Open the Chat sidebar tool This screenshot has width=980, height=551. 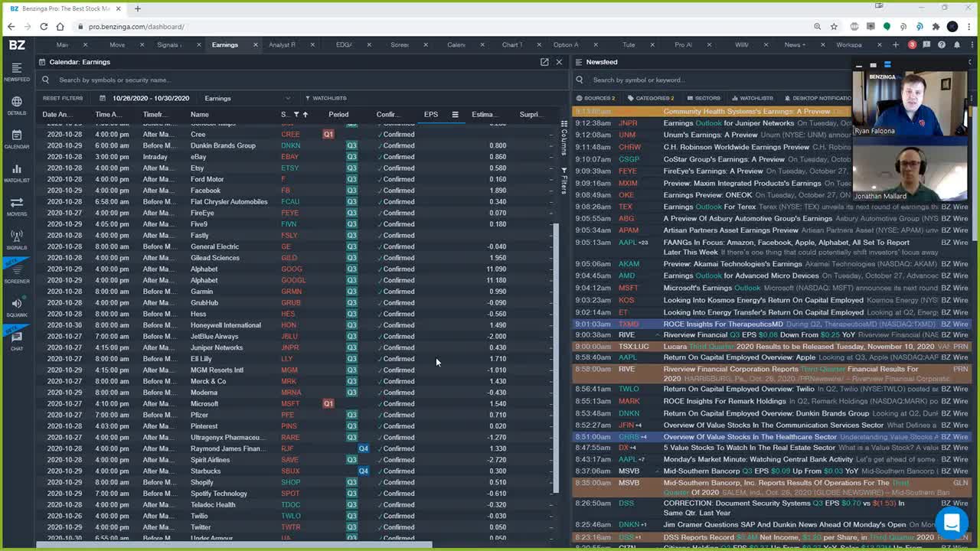point(17,341)
